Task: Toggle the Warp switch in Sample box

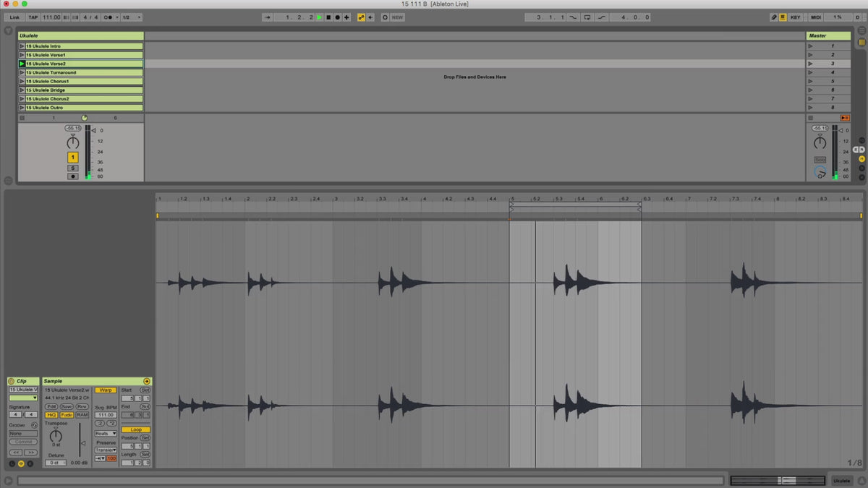Action: [106, 390]
